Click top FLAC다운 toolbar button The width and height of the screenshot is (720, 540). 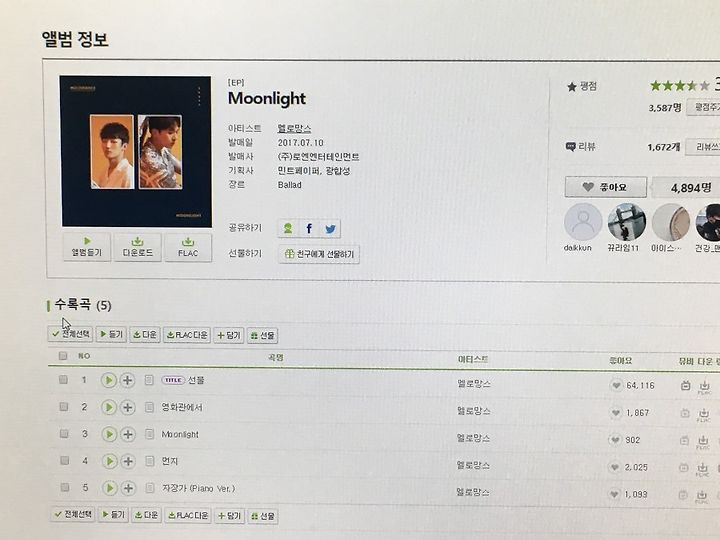pyautogui.click(x=187, y=335)
